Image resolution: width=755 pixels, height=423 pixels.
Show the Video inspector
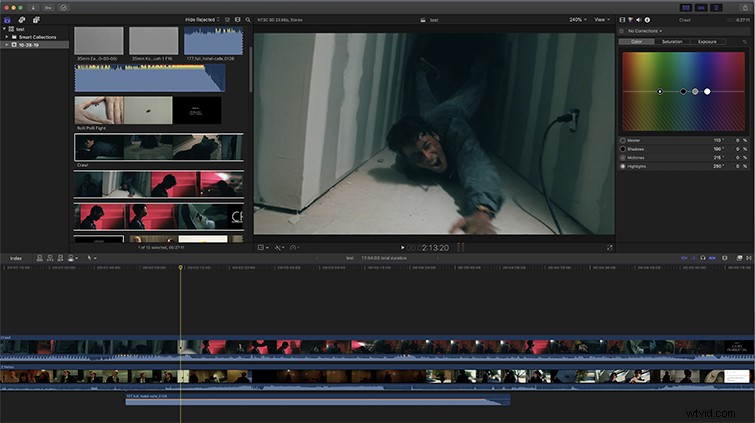622,20
